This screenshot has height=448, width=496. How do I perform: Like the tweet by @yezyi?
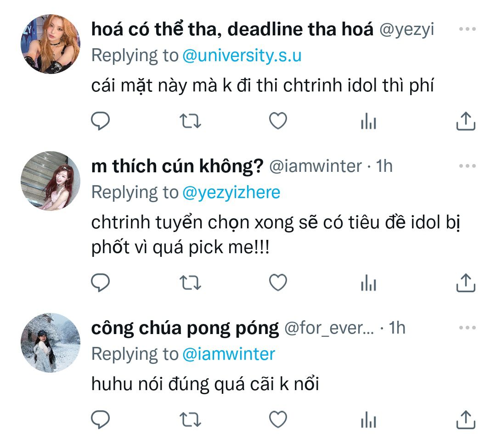(x=278, y=121)
